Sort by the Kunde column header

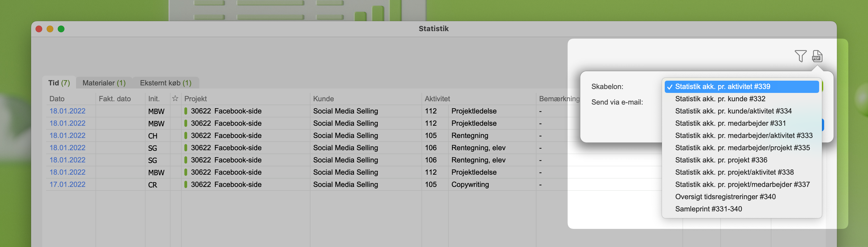[x=323, y=99]
